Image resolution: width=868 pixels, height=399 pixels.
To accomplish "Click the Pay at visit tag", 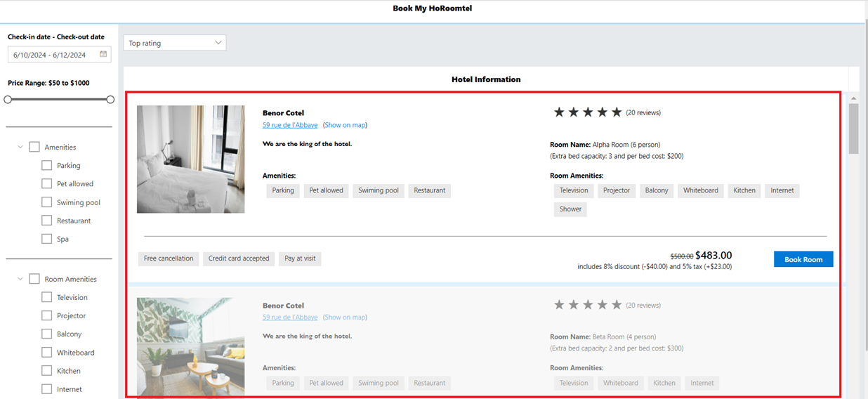I will point(300,259).
